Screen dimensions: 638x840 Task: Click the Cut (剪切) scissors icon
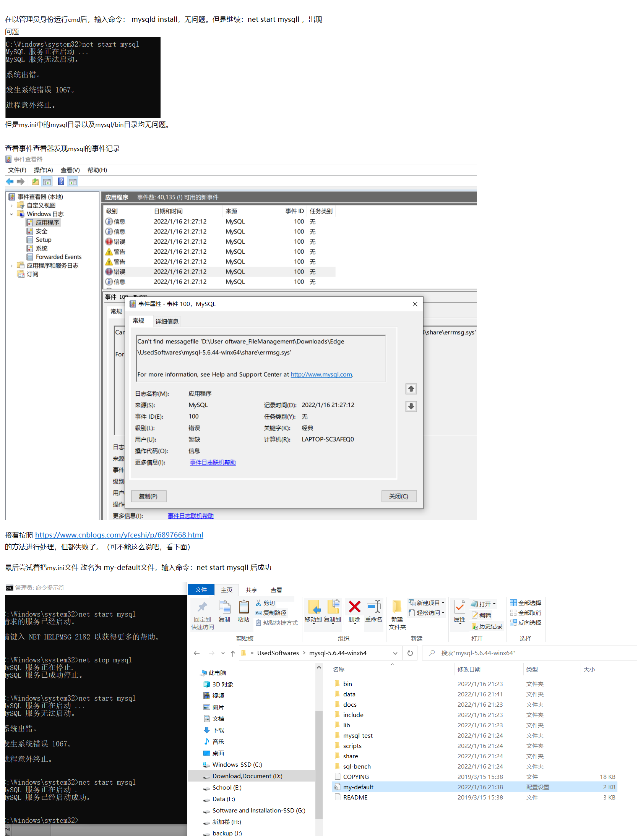[258, 603]
